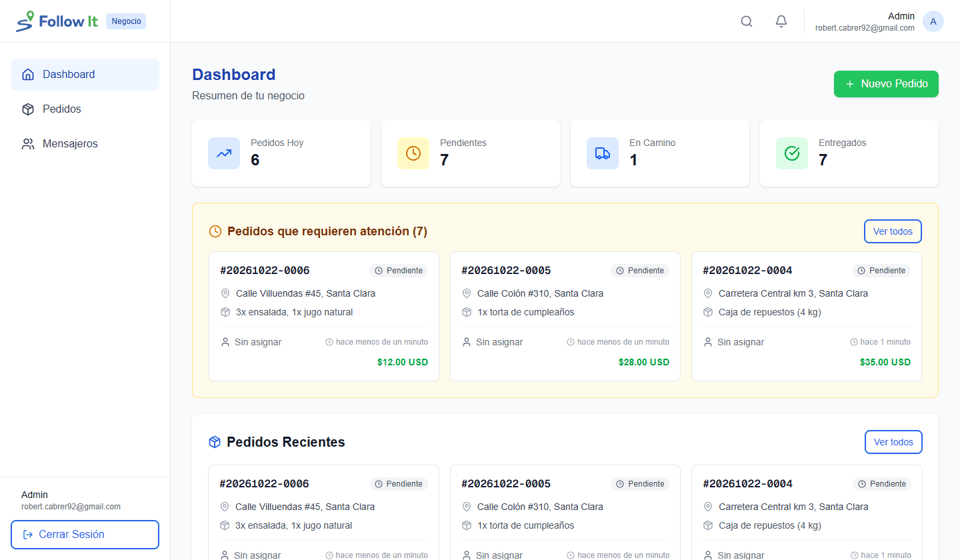Click "Ver todos" next to Pedidos Recientes
Screen dimensions: 960x560
pos(893,442)
